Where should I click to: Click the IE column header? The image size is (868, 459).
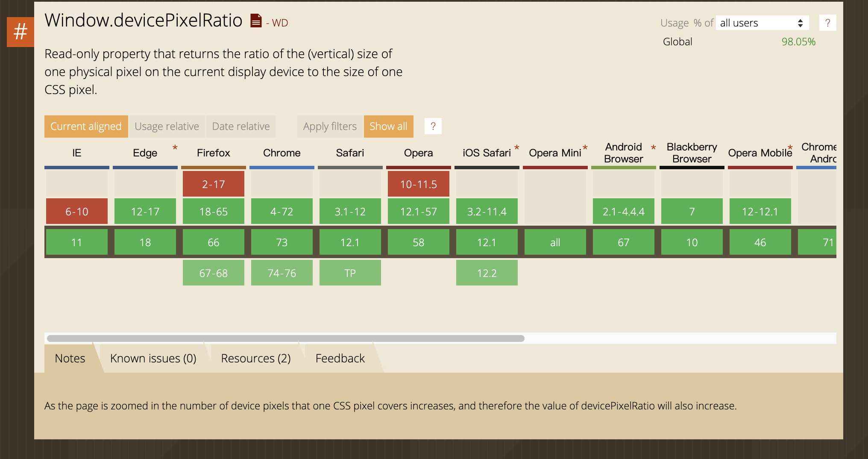click(x=77, y=153)
